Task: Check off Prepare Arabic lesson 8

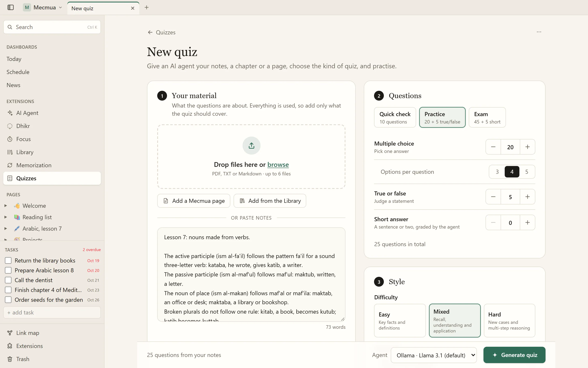Action: tap(8, 270)
